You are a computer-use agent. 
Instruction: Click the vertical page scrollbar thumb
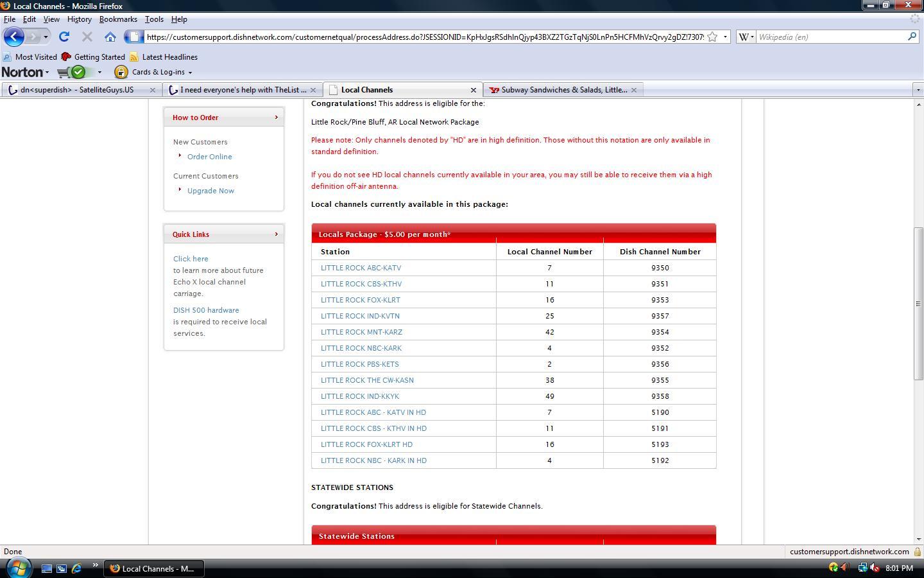click(x=918, y=303)
